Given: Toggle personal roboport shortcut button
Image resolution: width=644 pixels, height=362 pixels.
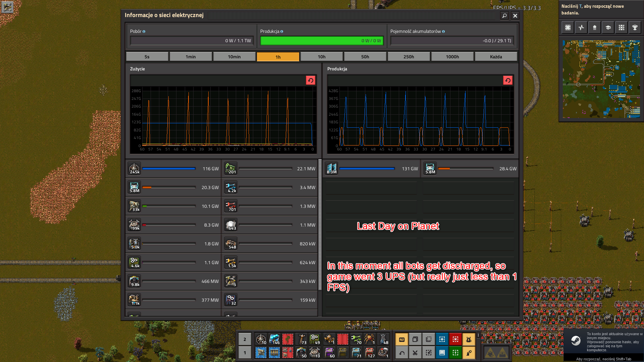Looking at the screenshot, I should (469, 339).
